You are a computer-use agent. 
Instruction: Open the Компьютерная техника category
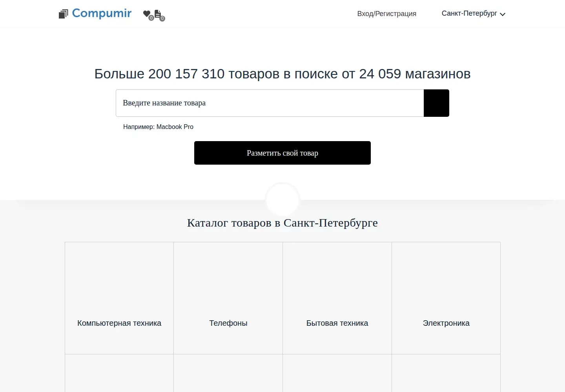tap(119, 298)
